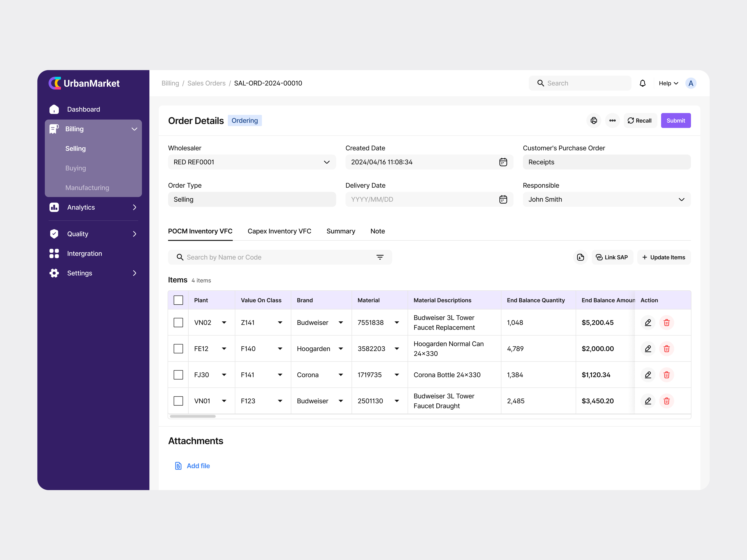Delete the Corona Bottle 24×330 row
Viewport: 747px width, 560px height.
[667, 375]
